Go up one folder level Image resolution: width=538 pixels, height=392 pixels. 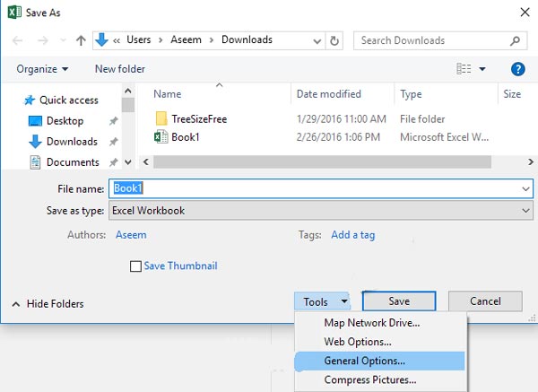81,40
